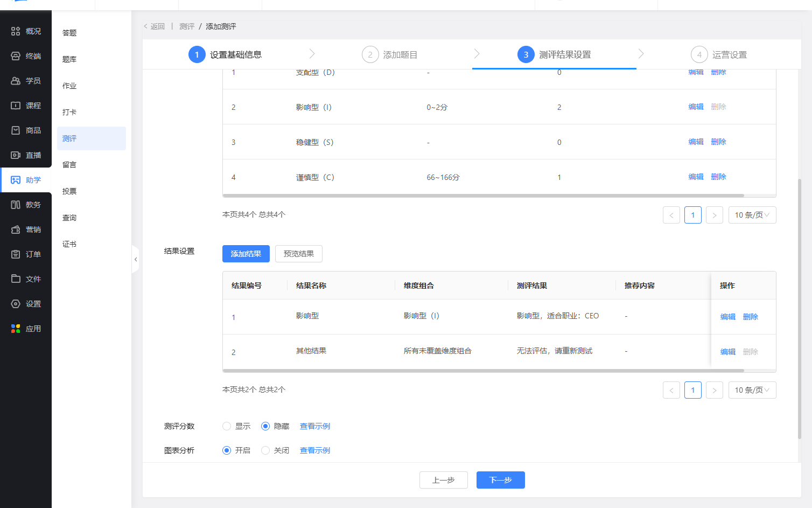Go to step 4 运营设置 tab

tap(719, 54)
